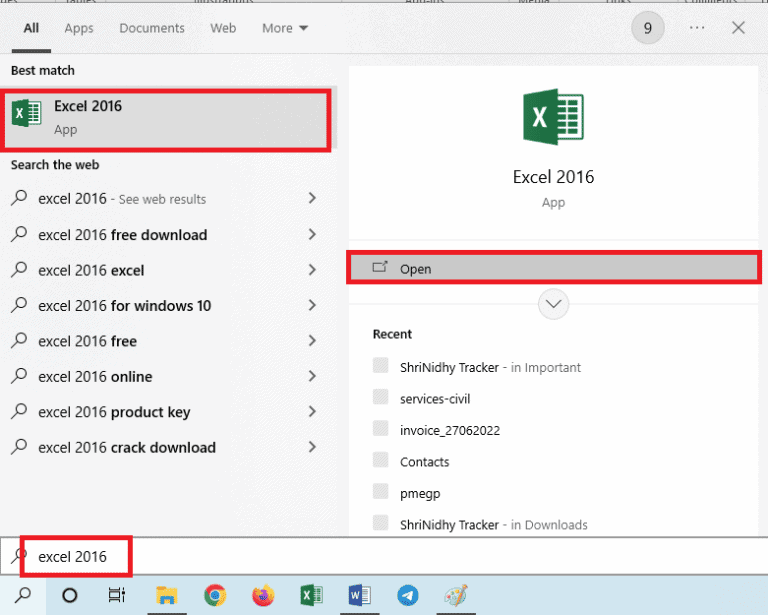
Task: Open Word from the taskbar
Action: click(359, 595)
